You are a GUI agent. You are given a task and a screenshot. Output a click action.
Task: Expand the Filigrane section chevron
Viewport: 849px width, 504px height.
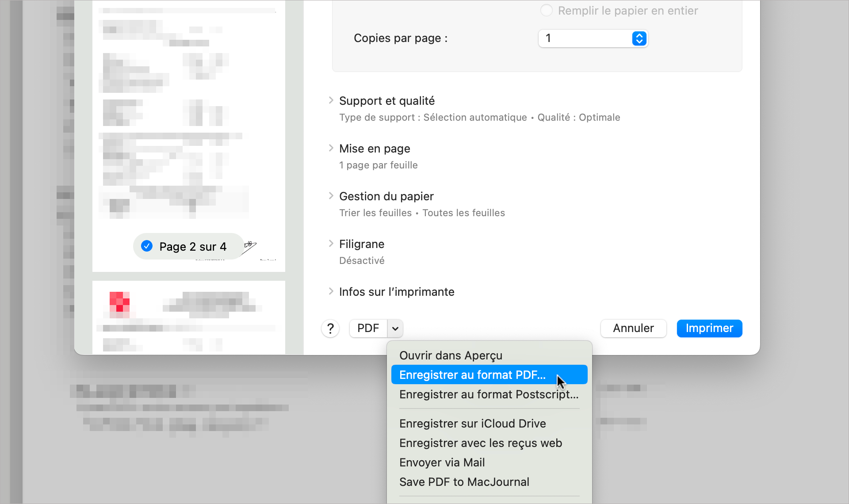331,244
